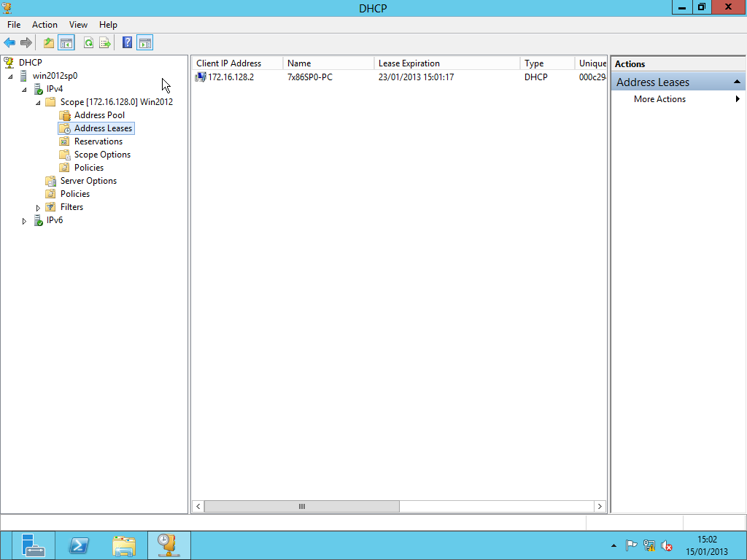Select Address Pool in the tree
The image size is (747, 560).
click(x=99, y=115)
